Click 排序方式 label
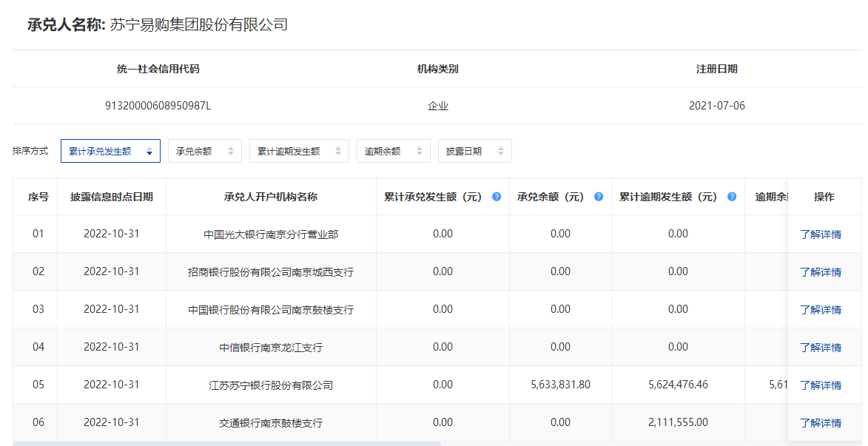 click(30, 150)
